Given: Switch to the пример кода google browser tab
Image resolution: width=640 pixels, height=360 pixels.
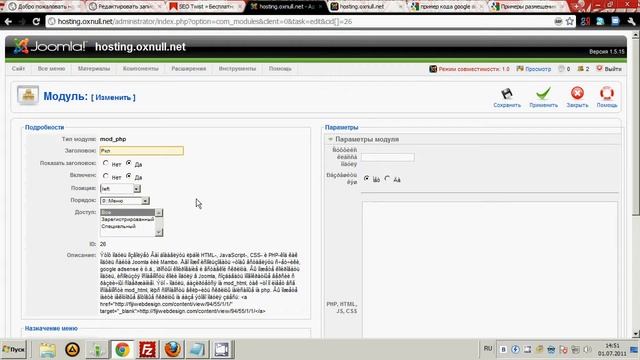Looking at the screenshot, I should [x=447, y=7].
